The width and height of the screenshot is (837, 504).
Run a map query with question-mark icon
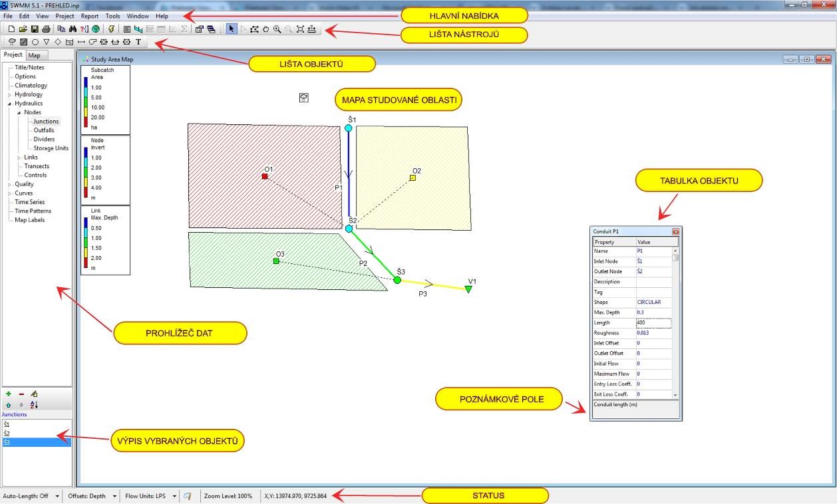[84, 29]
